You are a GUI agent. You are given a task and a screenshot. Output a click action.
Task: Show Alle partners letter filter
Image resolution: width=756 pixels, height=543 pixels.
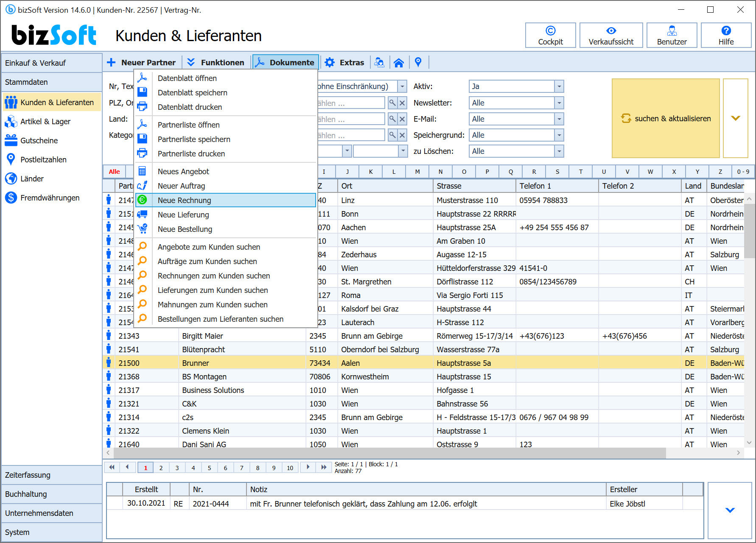[115, 172]
